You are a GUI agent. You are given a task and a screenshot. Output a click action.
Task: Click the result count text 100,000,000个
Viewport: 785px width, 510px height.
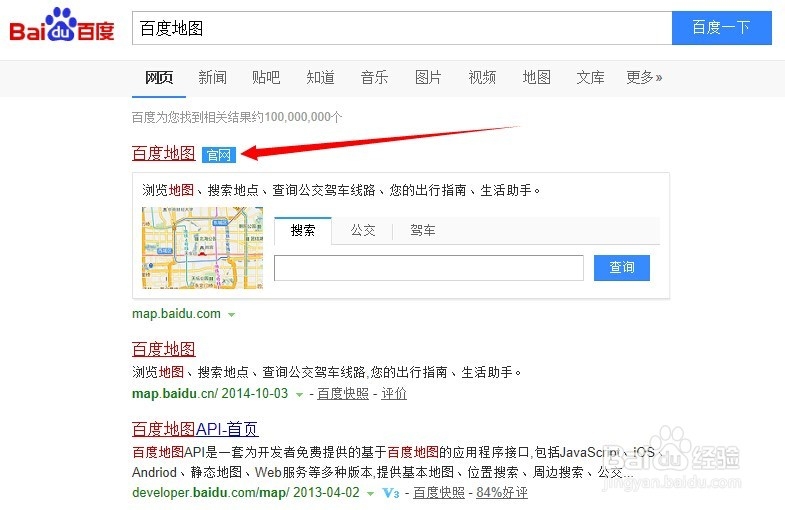click(x=303, y=117)
